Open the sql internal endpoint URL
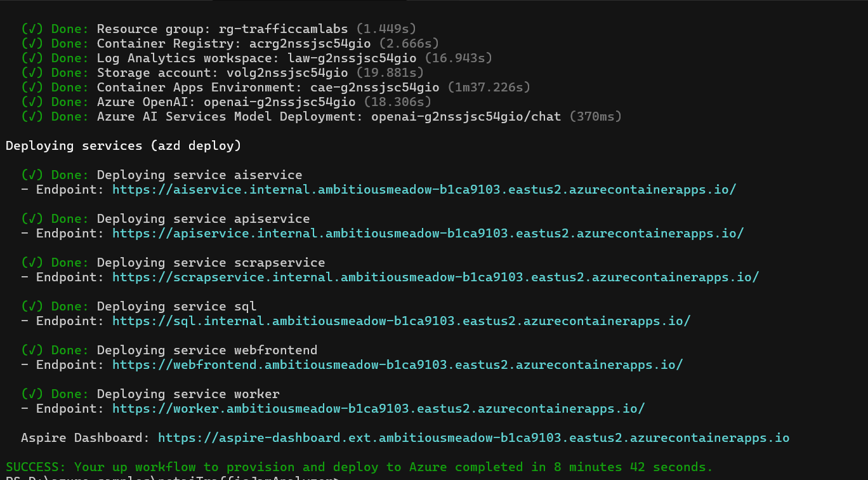Viewport: 868px width, 480px height. 402,321
